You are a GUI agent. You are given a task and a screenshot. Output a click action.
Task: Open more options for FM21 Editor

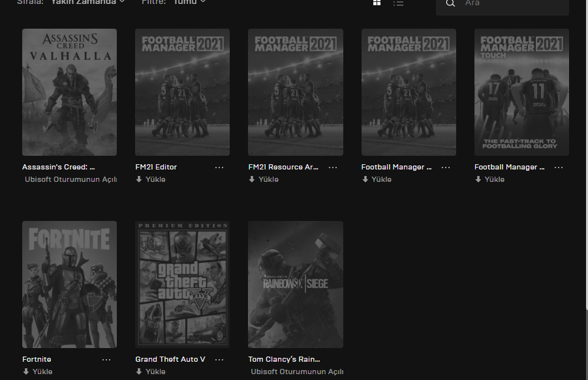coord(219,168)
